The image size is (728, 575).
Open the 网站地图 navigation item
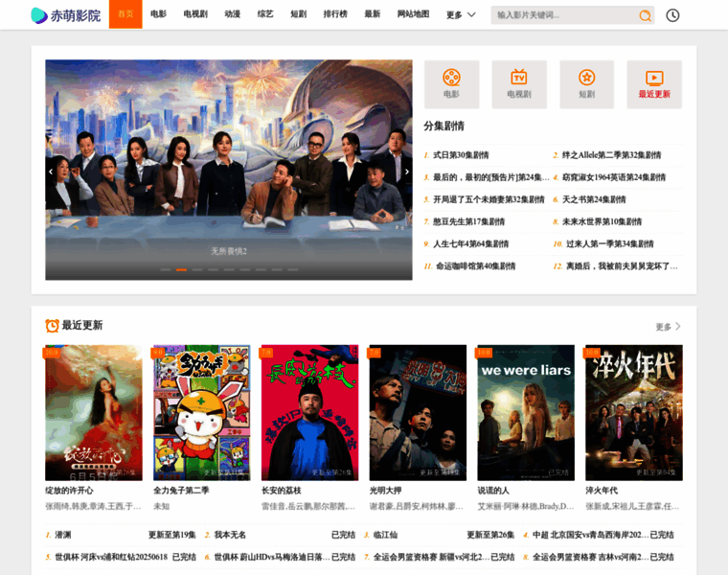click(x=413, y=14)
